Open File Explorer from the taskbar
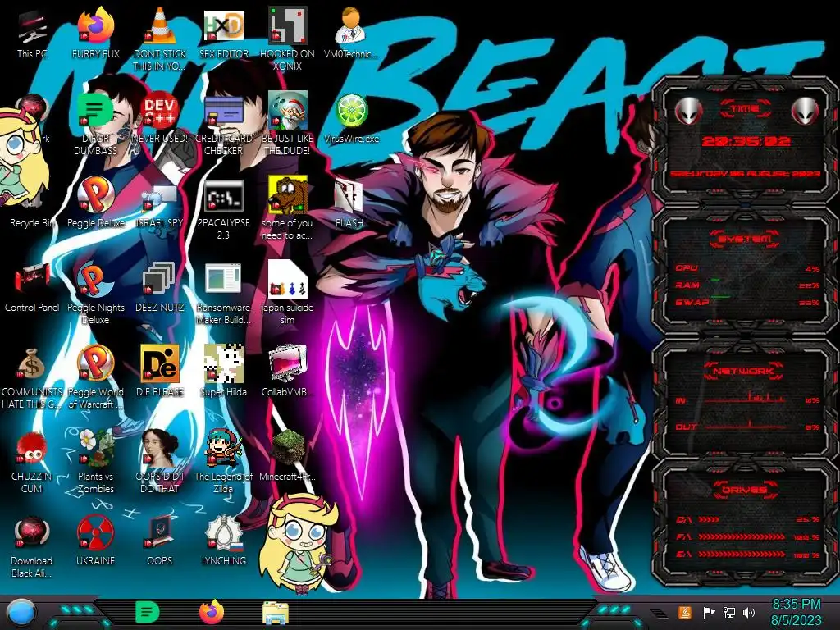 (x=276, y=613)
